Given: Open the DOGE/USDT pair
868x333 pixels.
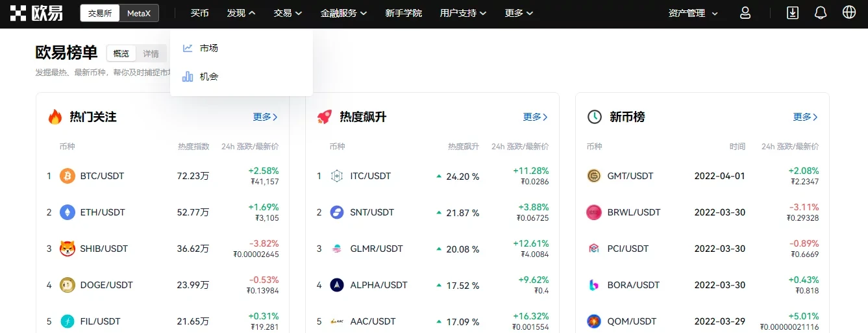Looking at the screenshot, I should pos(106,285).
